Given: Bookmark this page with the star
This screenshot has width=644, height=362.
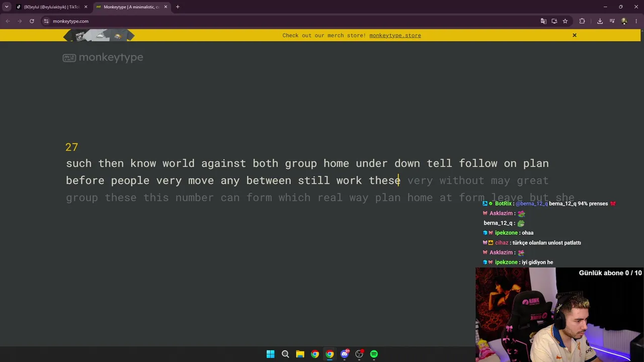Looking at the screenshot, I should 565,21.
